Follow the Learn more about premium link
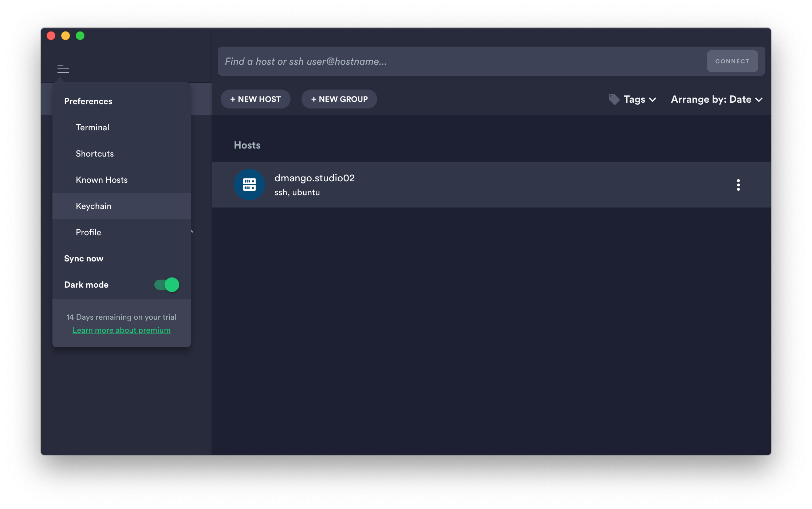Screen dimensions: 812x509 tap(122, 330)
